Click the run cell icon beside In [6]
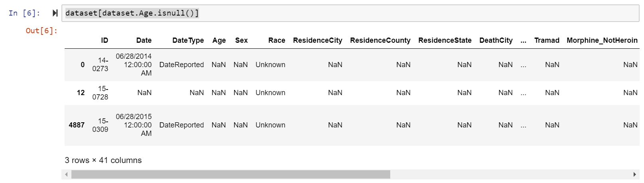This screenshot has height=183, width=644. click(x=55, y=13)
